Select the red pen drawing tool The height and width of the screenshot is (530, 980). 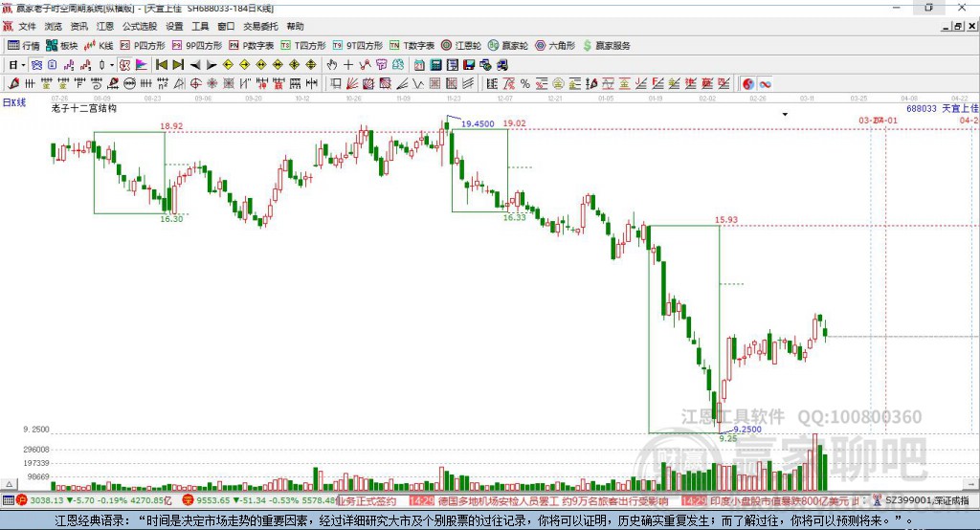pyautogui.click(x=13, y=84)
